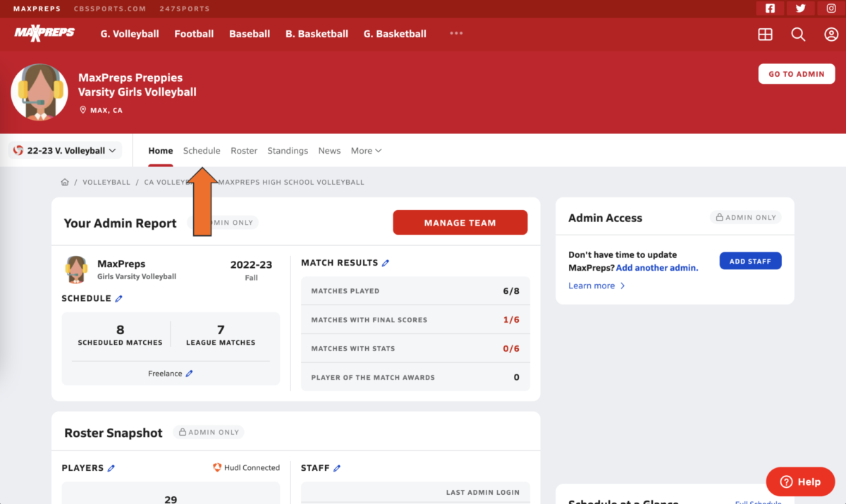Open Facebook page icon
Image resolution: width=846 pixels, height=504 pixels.
point(770,8)
